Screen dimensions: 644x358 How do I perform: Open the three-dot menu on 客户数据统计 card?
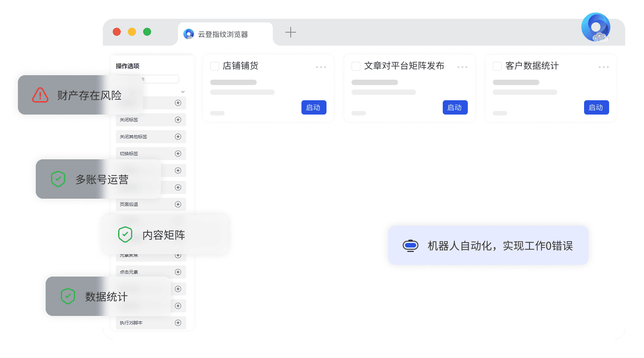[604, 67]
